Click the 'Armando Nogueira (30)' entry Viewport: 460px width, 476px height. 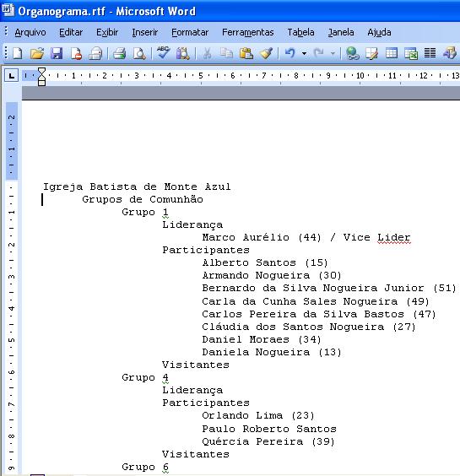tap(272, 275)
